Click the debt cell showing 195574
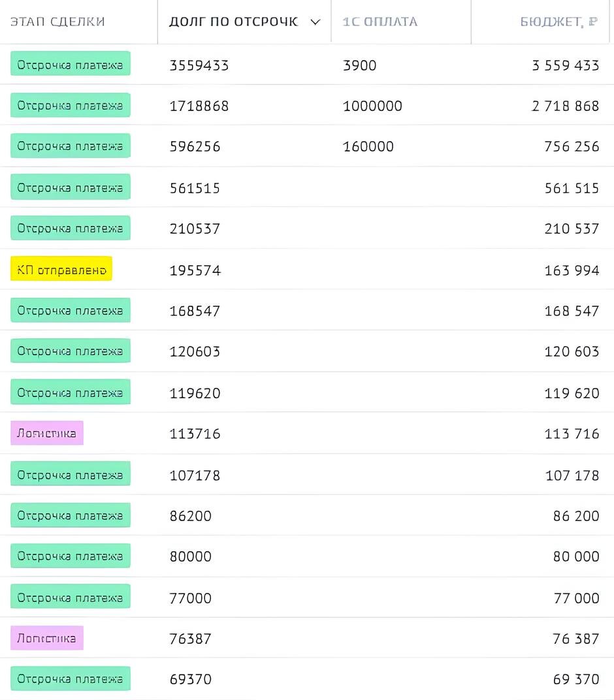 (x=195, y=270)
